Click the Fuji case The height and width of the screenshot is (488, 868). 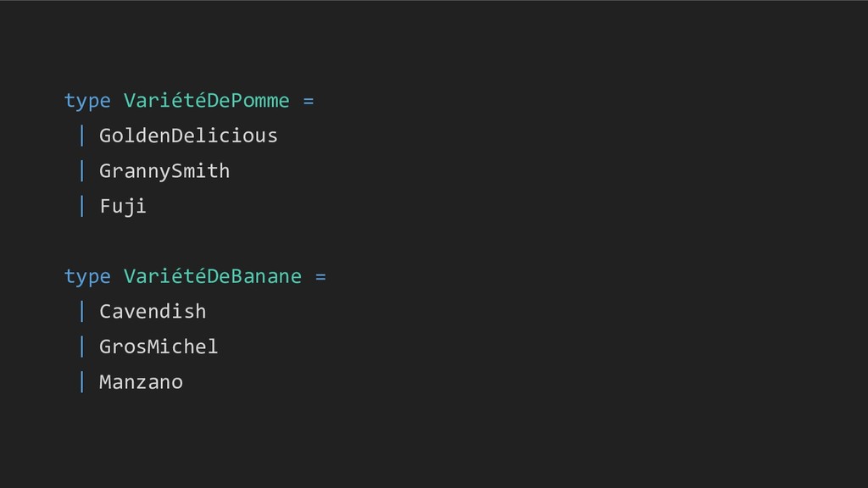pos(123,207)
